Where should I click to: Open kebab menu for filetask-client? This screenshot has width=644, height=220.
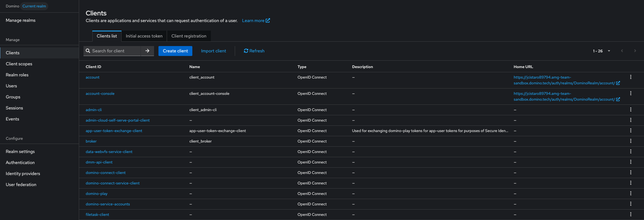(630, 214)
